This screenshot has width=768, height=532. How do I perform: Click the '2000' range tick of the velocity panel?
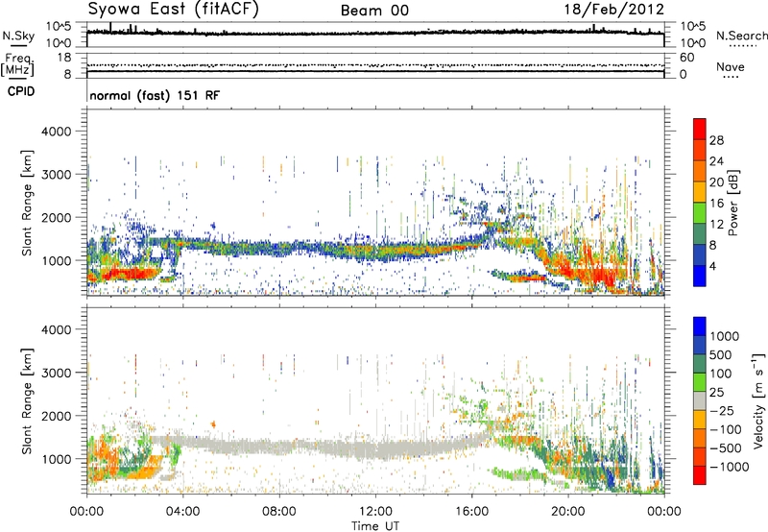(56, 416)
